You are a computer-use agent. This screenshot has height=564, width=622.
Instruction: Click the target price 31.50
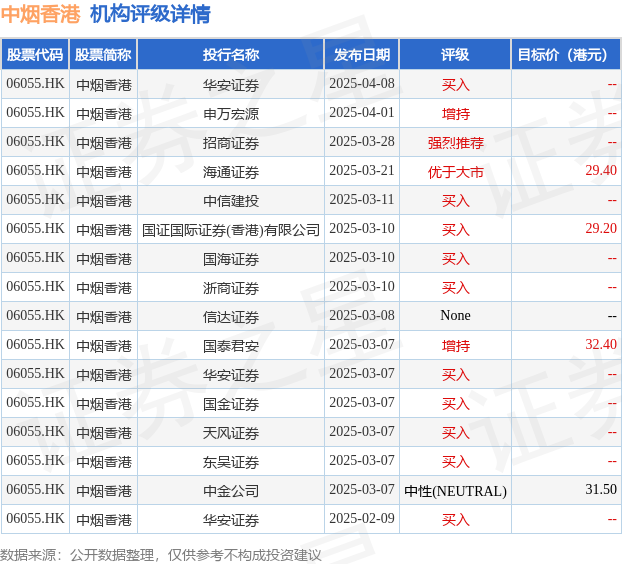point(601,489)
